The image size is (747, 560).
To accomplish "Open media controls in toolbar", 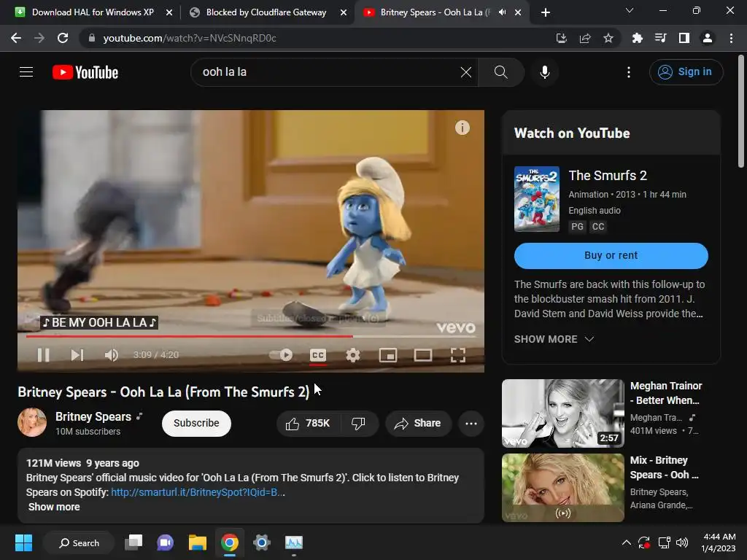I will pos(660,38).
